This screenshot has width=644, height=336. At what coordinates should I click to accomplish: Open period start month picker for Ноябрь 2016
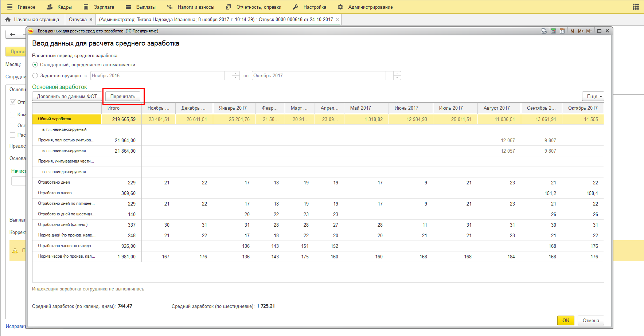(x=228, y=76)
